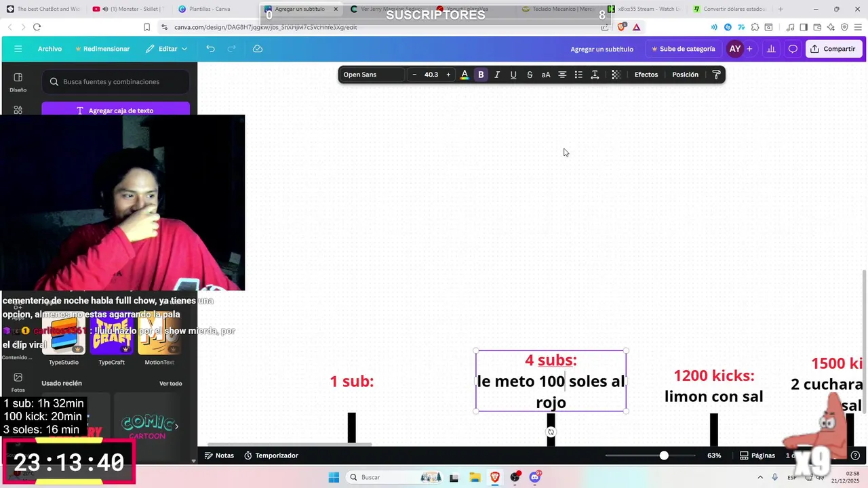The width and height of the screenshot is (868, 488).
Task: Click the Compartir button
Action: [x=833, y=49]
